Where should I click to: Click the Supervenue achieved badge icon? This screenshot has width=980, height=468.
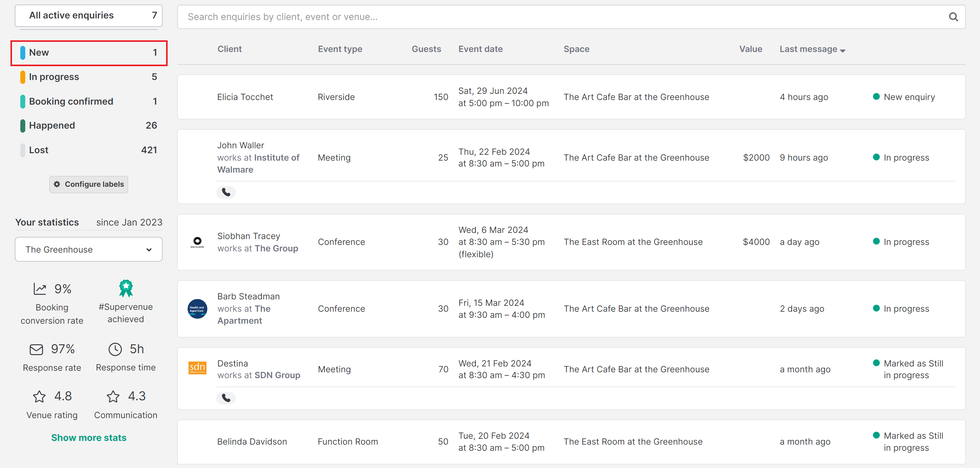pos(126,288)
